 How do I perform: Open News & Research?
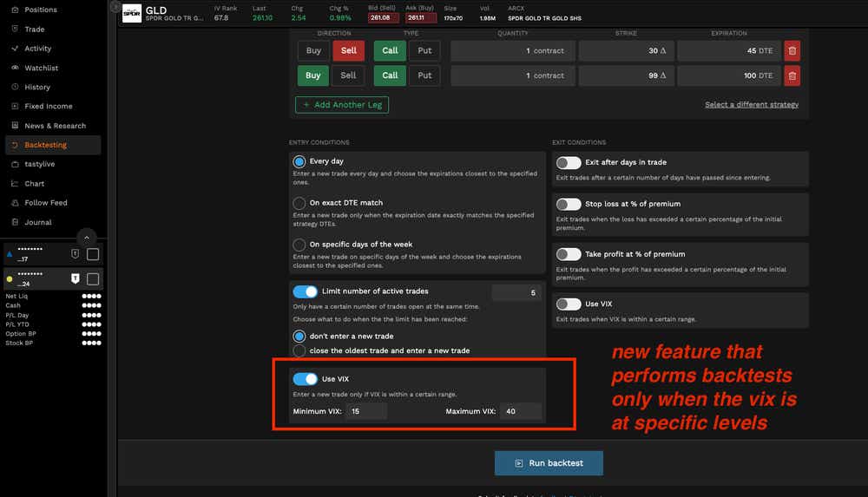(55, 126)
